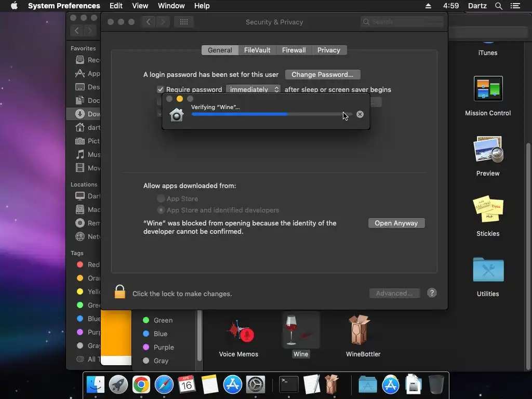The width and height of the screenshot is (532, 399).
Task: Open the Edit menu
Action: tap(116, 6)
